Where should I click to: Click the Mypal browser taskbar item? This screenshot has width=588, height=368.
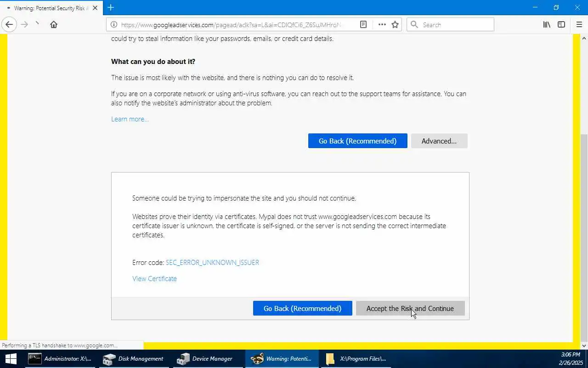tap(282, 359)
